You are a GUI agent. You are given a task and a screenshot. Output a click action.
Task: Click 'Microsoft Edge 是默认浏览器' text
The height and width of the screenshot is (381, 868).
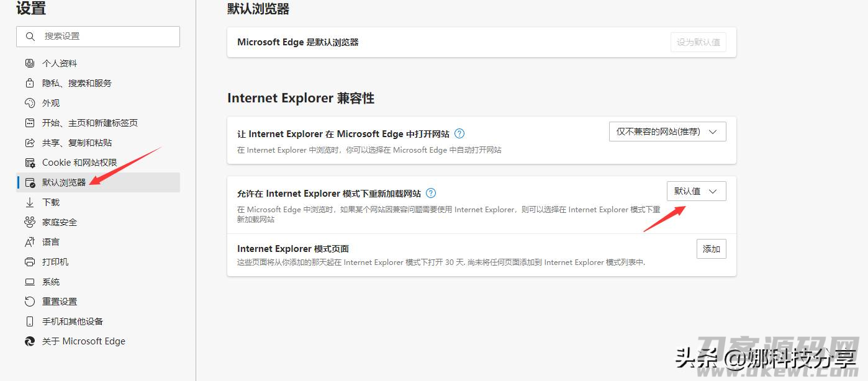298,42
